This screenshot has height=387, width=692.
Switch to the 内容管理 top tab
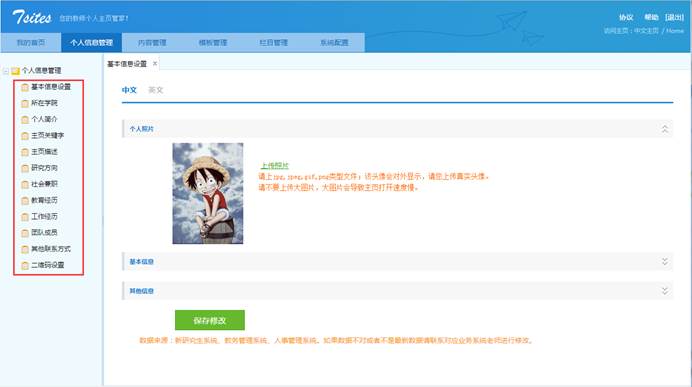(x=152, y=43)
